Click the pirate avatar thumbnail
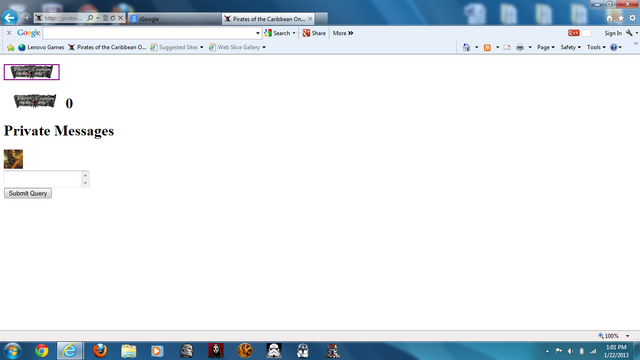This screenshot has width=640, height=360. (x=13, y=159)
